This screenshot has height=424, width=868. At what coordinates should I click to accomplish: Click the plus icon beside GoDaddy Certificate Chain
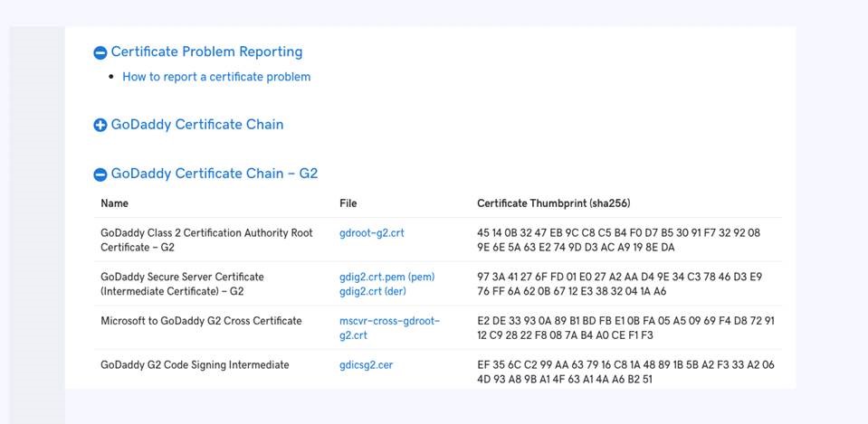click(x=100, y=125)
